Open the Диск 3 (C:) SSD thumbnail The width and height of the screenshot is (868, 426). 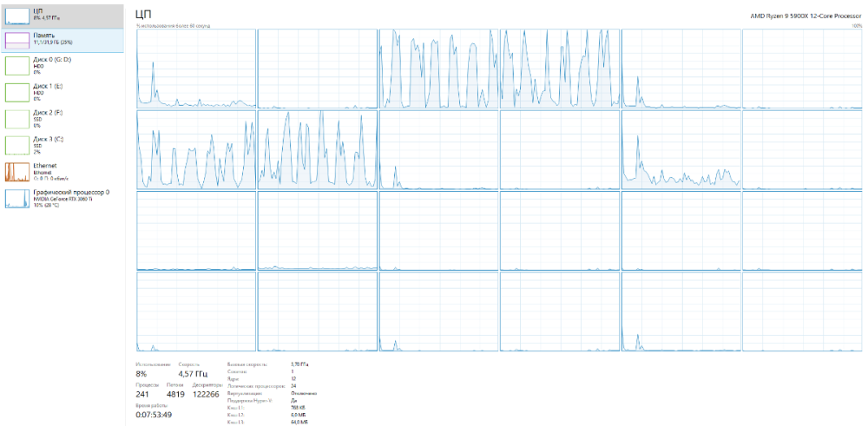pyautogui.click(x=17, y=146)
